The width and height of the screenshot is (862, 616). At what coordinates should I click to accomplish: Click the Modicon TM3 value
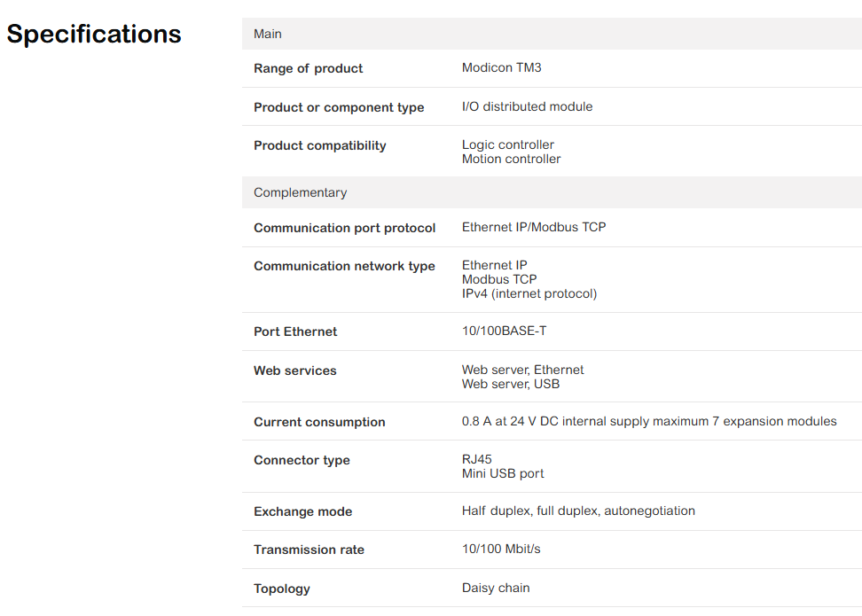point(501,67)
